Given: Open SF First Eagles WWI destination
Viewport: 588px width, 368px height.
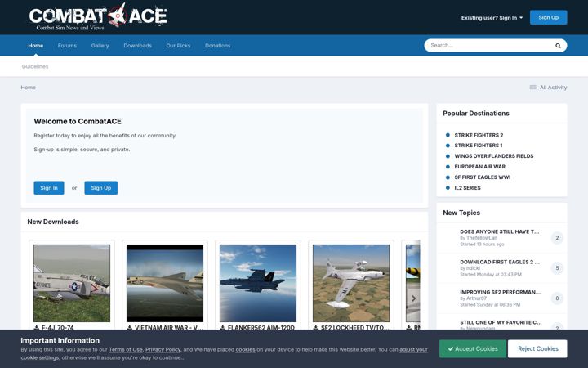Looking at the screenshot, I should tap(483, 177).
